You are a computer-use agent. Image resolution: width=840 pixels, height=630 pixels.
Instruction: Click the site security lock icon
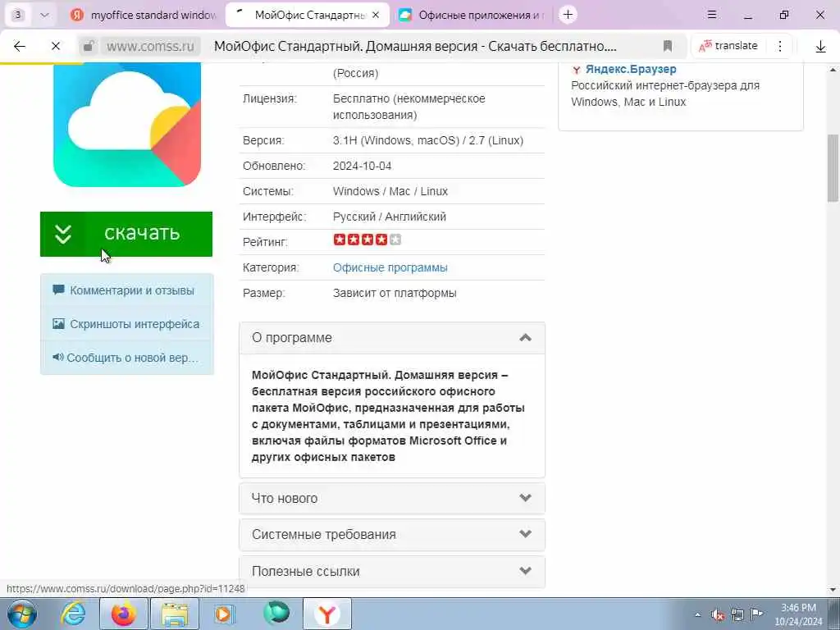point(89,46)
